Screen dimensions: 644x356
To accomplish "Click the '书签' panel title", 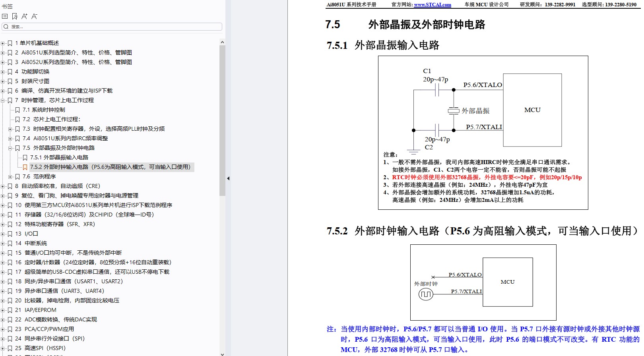I will (x=7, y=6).
